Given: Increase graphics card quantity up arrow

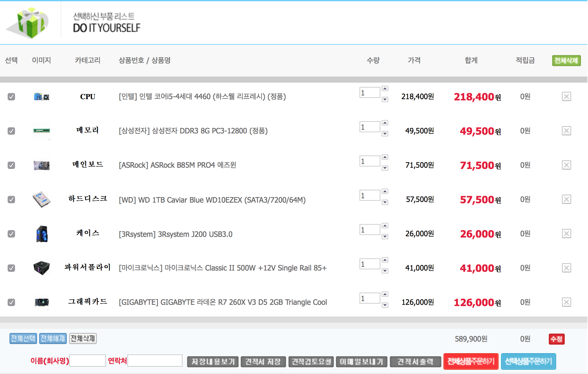Looking at the screenshot, I should pos(385,294).
